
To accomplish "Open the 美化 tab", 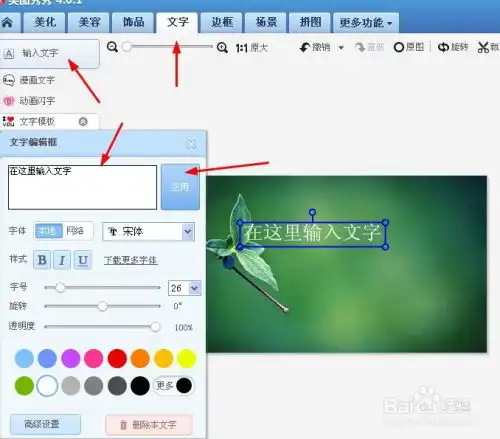I will pos(45,23).
